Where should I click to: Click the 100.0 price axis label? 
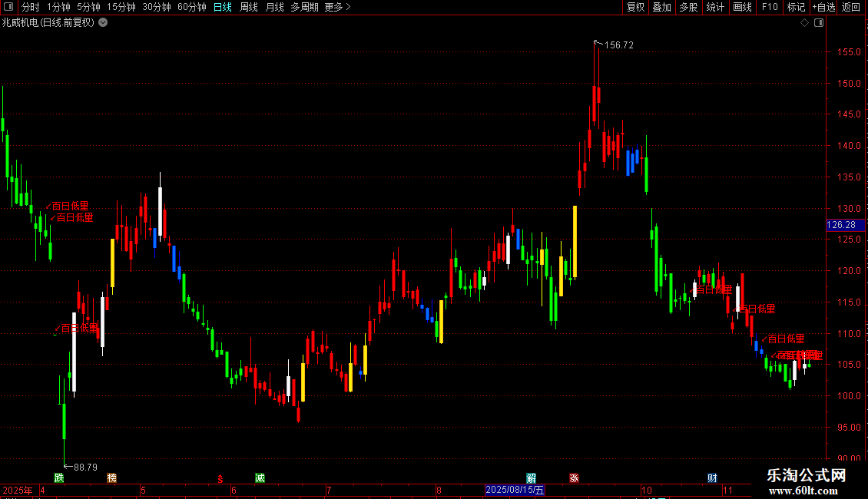coord(849,396)
